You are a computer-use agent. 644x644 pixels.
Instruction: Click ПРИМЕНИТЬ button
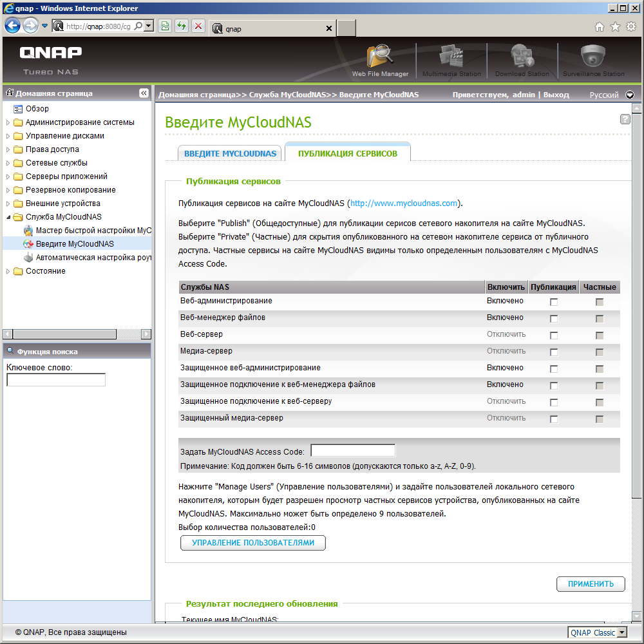click(x=591, y=583)
